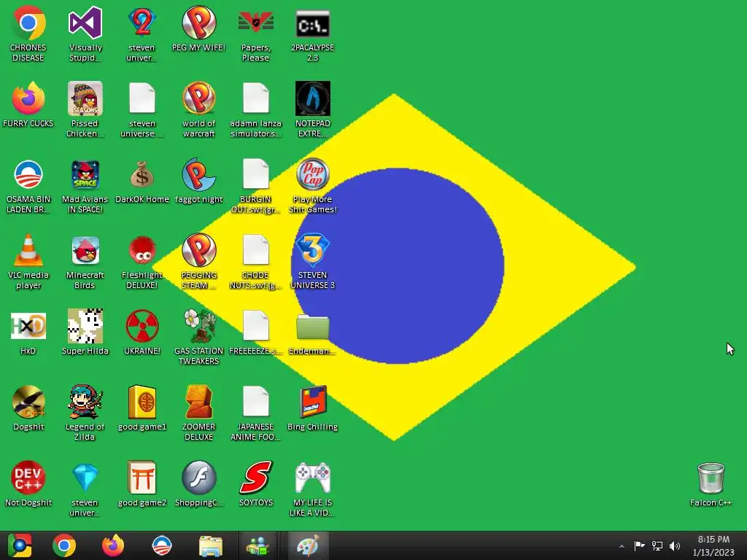The height and width of the screenshot is (560, 747).
Task: Open the network tray icon
Action: point(657,545)
